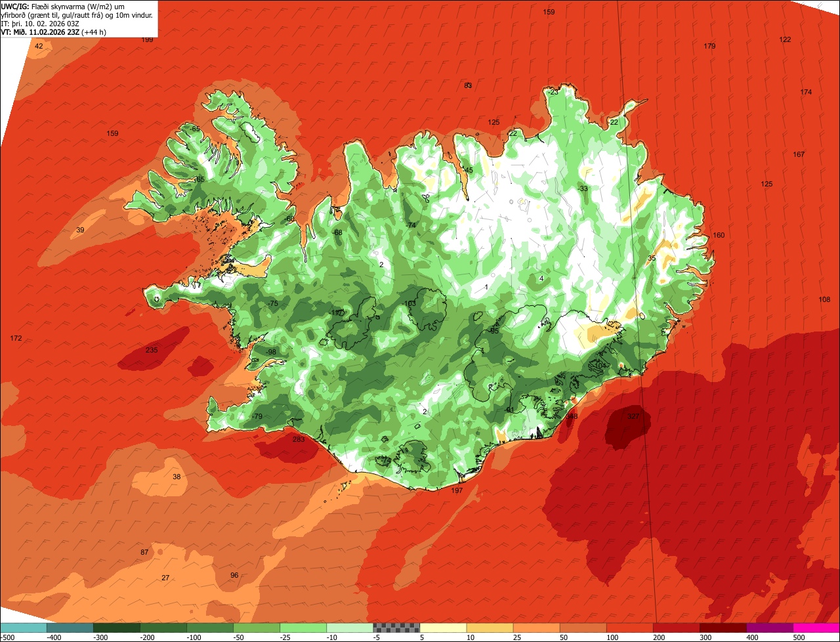Viewport: 840px width, 642px height.
Task: Click the map value '283' off the south coast
Action: 299,439
